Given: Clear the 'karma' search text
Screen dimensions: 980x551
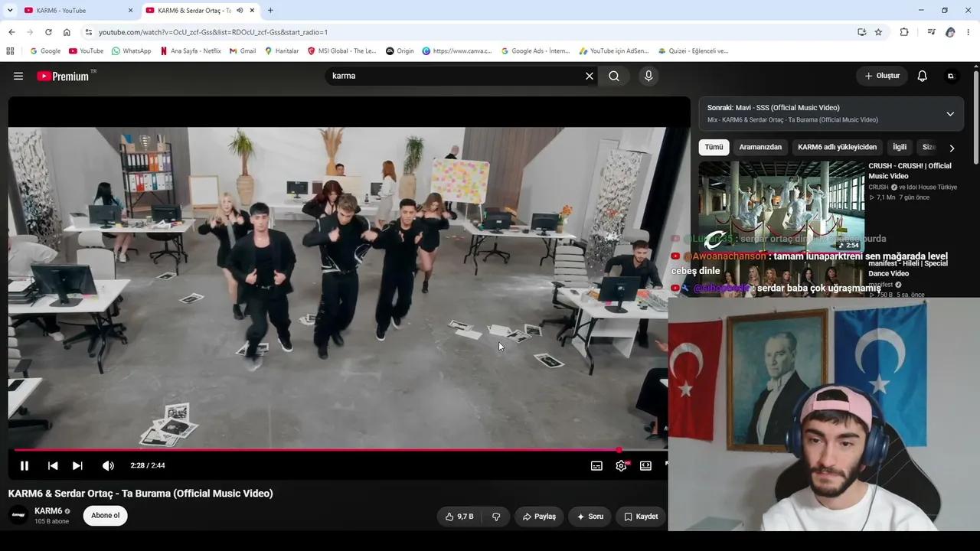Looking at the screenshot, I should coord(590,76).
